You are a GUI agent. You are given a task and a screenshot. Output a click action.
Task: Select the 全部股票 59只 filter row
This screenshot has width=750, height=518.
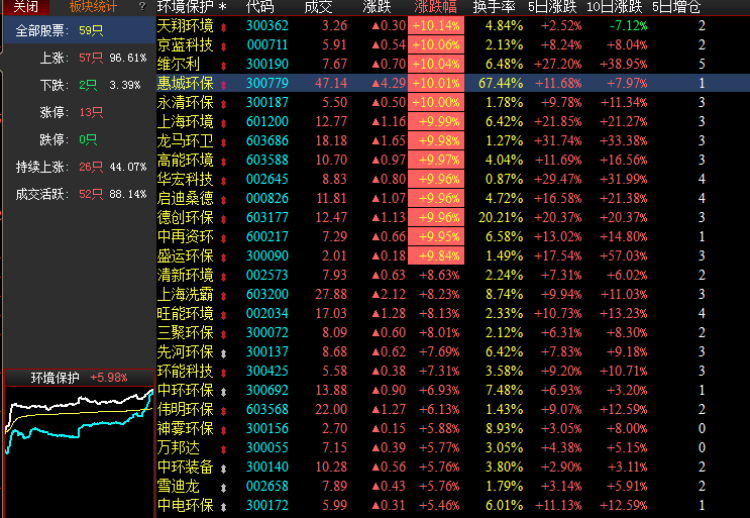point(75,31)
